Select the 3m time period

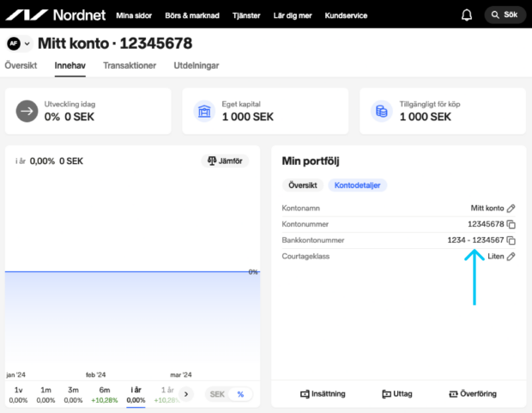coord(73,395)
